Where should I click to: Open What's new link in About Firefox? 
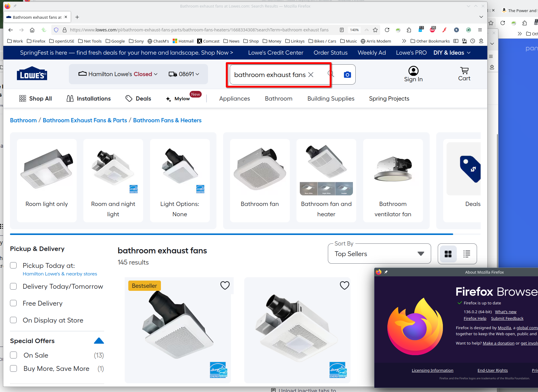[x=506, y=312]
